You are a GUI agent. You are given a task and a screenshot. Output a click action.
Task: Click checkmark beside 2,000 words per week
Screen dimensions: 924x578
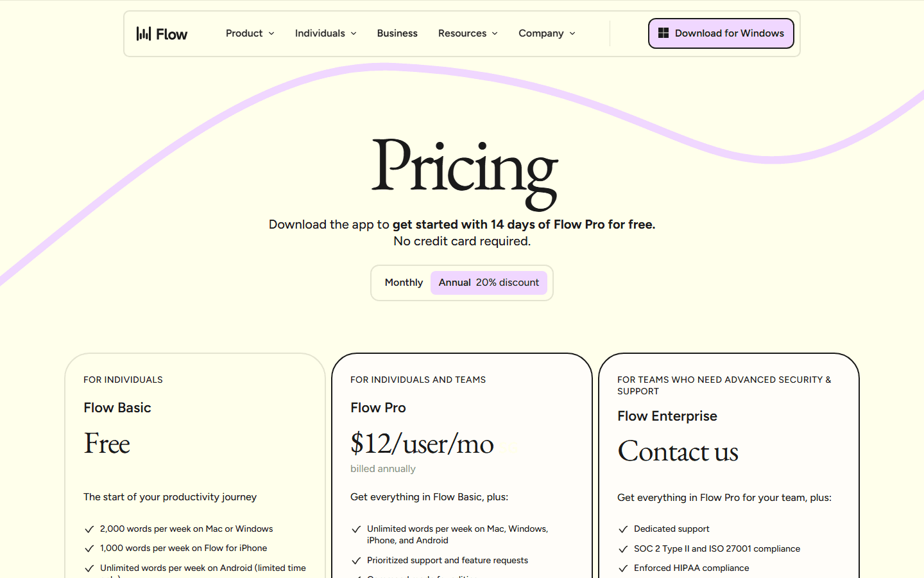point(90,529)
